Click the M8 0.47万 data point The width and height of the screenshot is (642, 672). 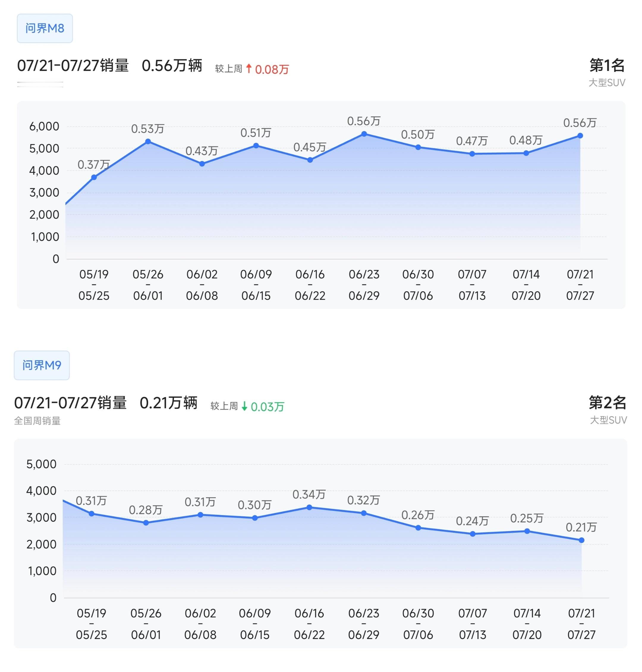(472, 154)
